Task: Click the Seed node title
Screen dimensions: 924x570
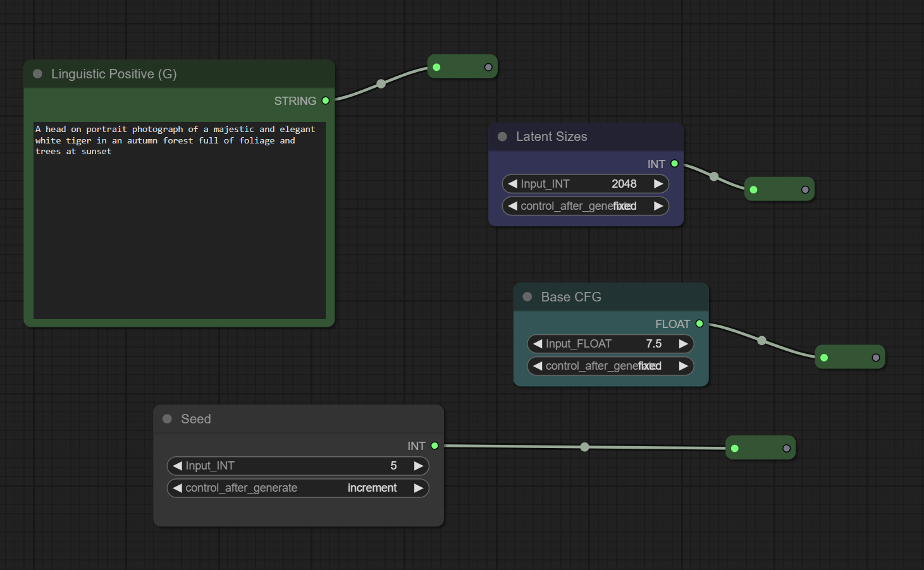Action: (x=196, y=419)
